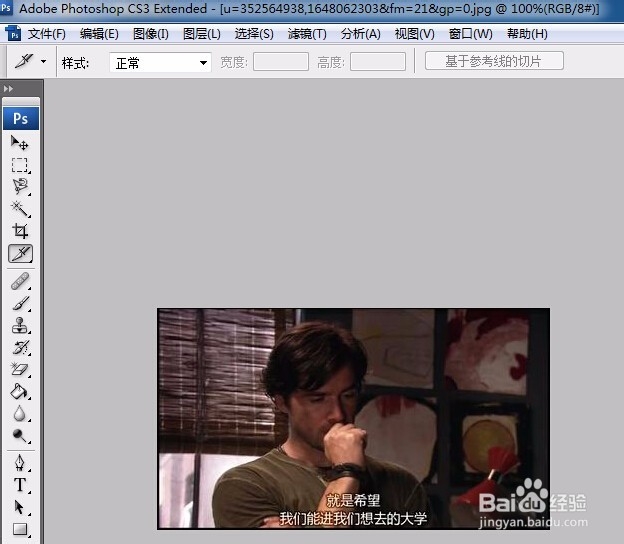This screenshot has height=544, width=624.
Task: Open the 视图(V) menu
Action: point(414,34)
